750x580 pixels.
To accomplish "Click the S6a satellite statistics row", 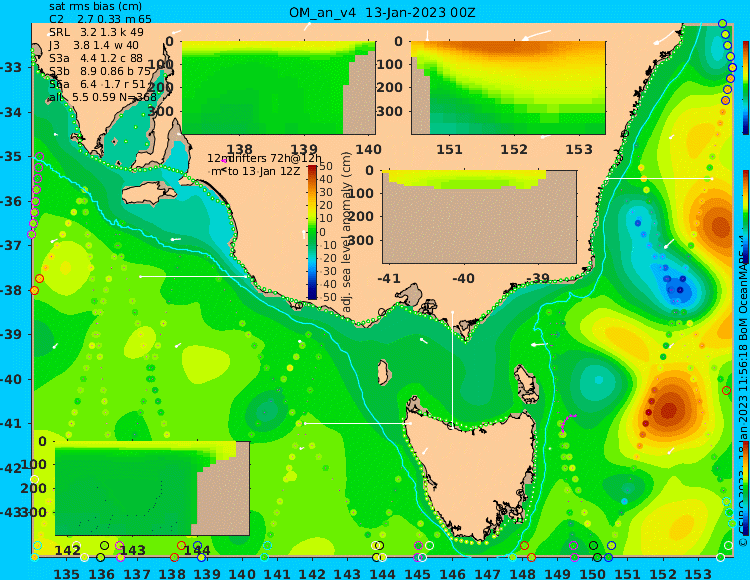I will [x=95, y=84].
